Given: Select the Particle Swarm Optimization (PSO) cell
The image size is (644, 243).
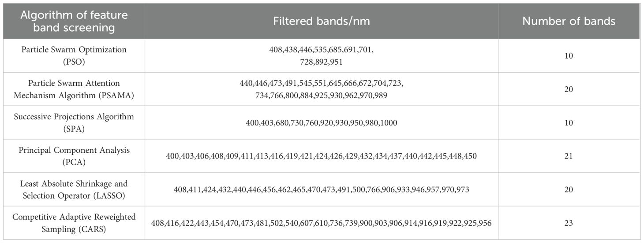Looking at the screenshot, I should coord(74,55).
